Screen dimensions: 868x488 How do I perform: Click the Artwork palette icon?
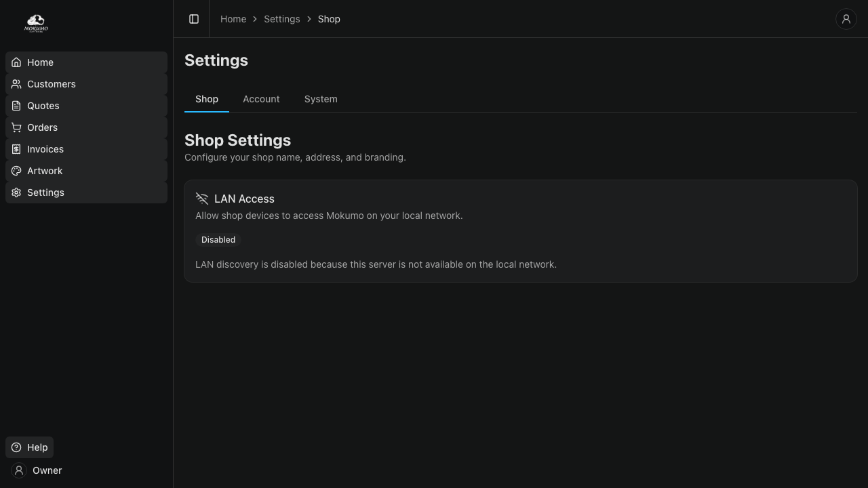point(16,171)
